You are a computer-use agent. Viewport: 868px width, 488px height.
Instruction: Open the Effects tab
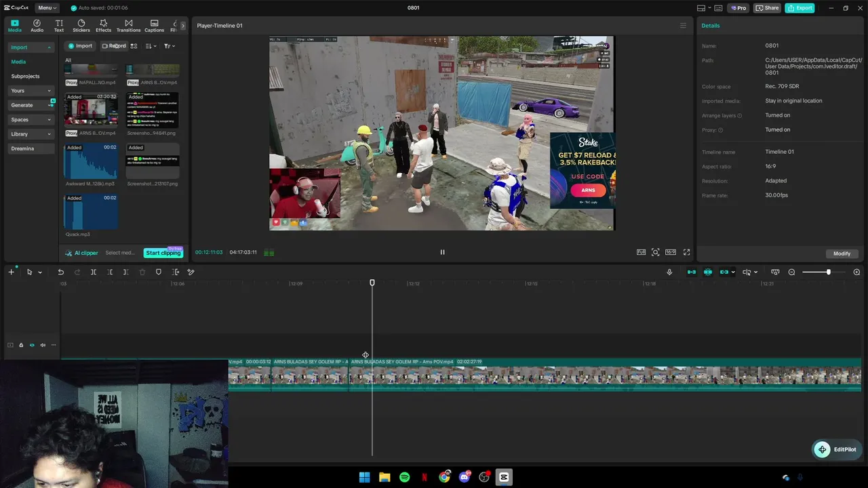pos(103,26)
